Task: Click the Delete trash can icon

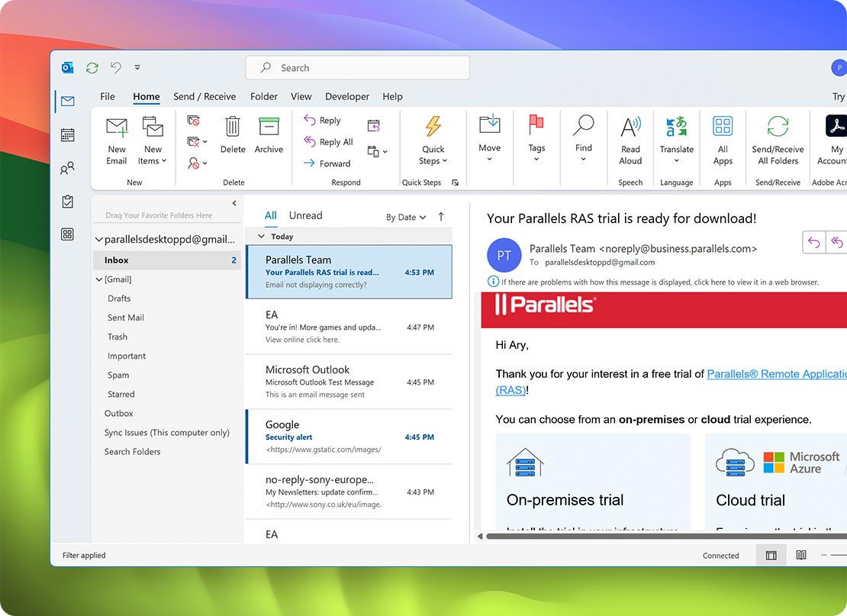Action: tap(233, 127)
